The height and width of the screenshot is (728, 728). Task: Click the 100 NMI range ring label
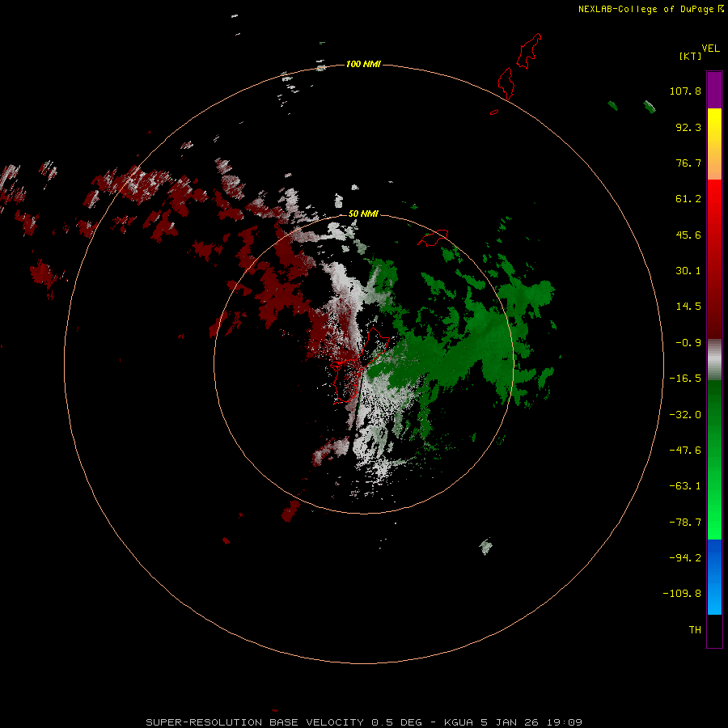click(x=363, y=64)
